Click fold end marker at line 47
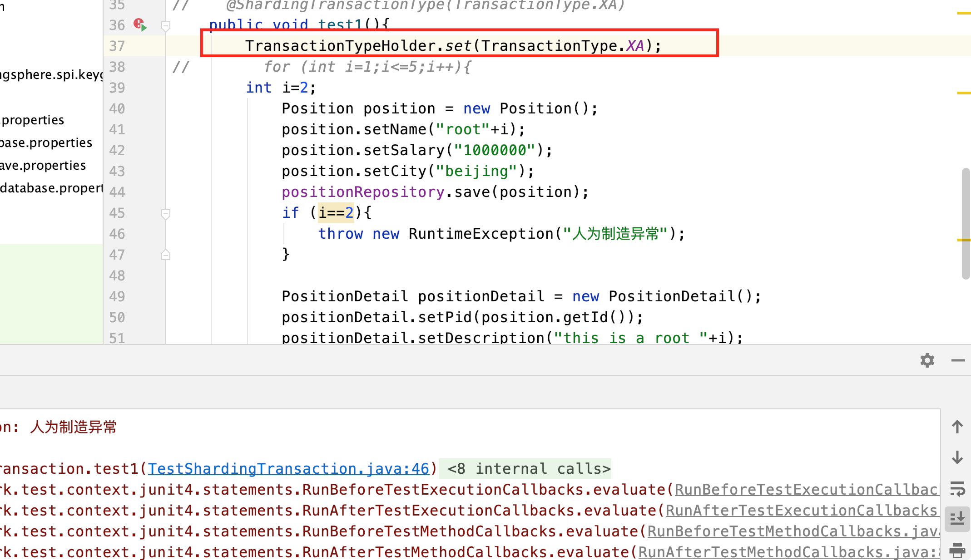Image resolution: width=971 pixels, height=560 pixels. [x=166, y=255]
